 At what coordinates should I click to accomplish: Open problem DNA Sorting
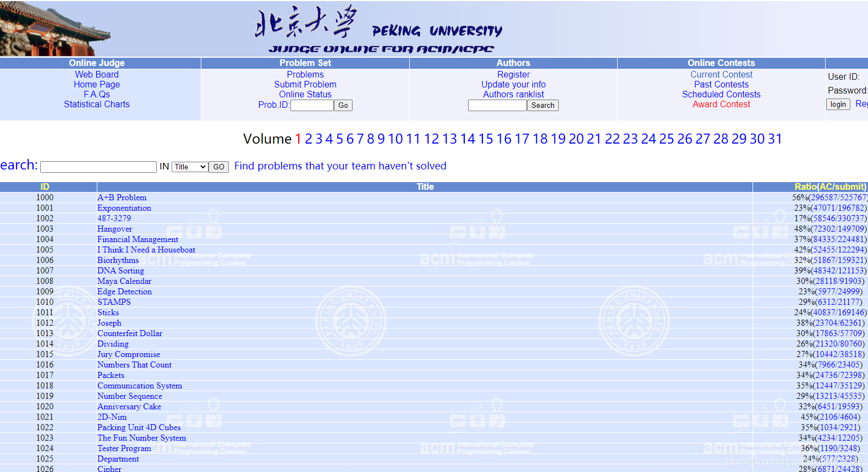(121, 271)
